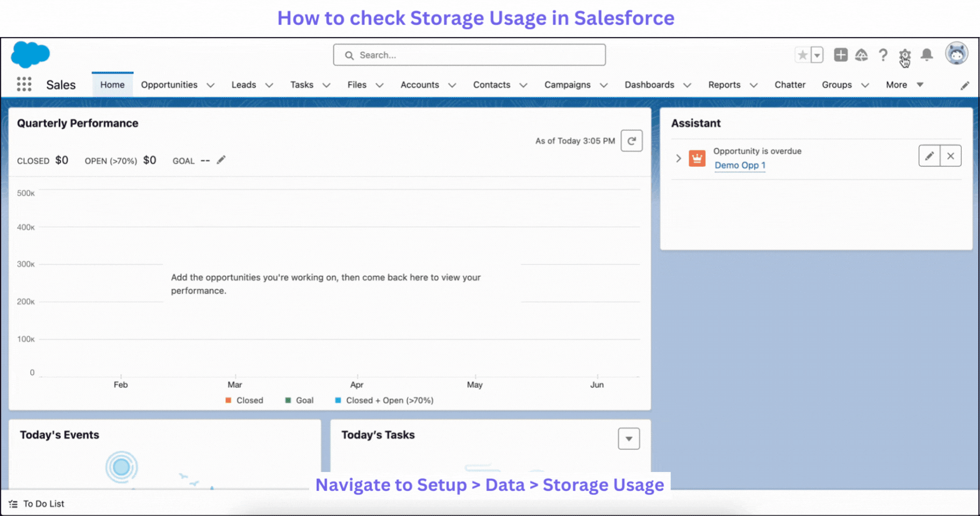Open the Help question mark icon
Viewport: 980px width, 516px height.
[x=883, y=55]
